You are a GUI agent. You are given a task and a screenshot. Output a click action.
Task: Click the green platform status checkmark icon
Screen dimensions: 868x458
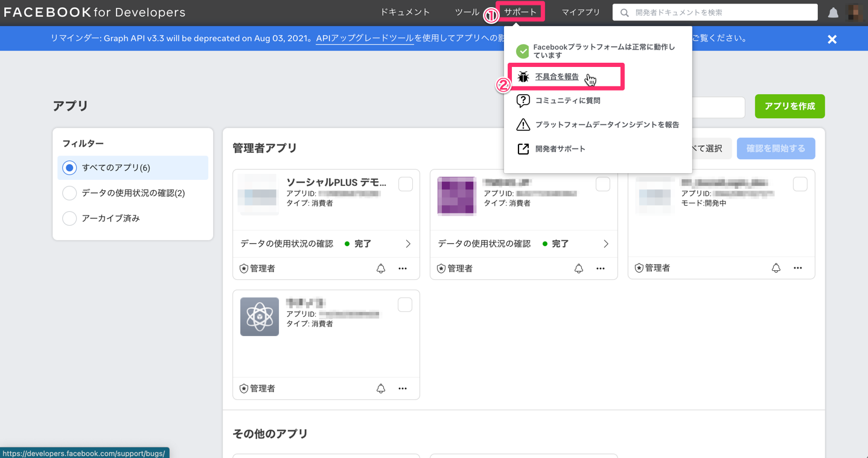523,51
